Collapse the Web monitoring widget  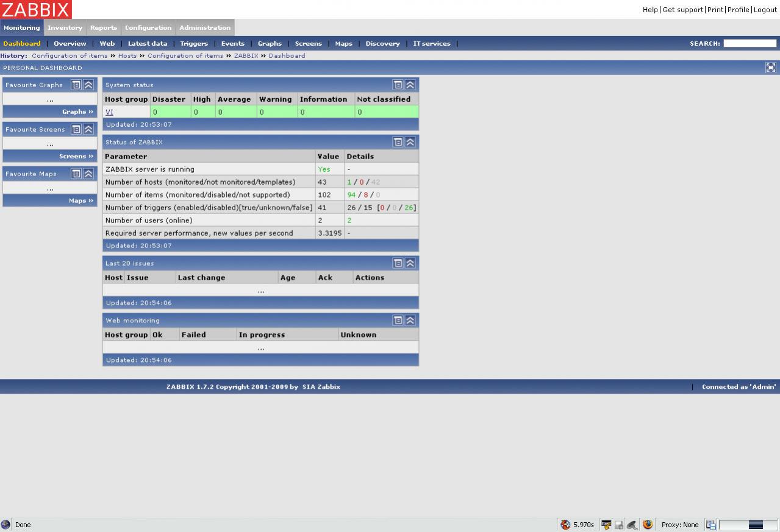pos(410,321)
